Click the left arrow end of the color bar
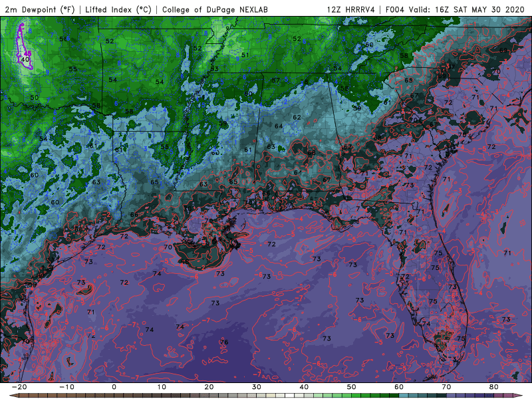 pyautogui.click(x=14, y=395)
